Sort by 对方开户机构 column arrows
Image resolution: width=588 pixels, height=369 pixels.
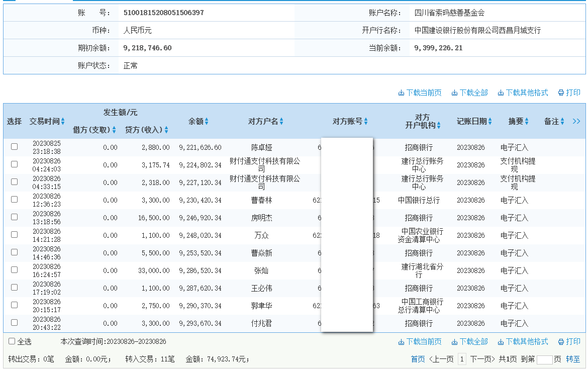(439, 126)
